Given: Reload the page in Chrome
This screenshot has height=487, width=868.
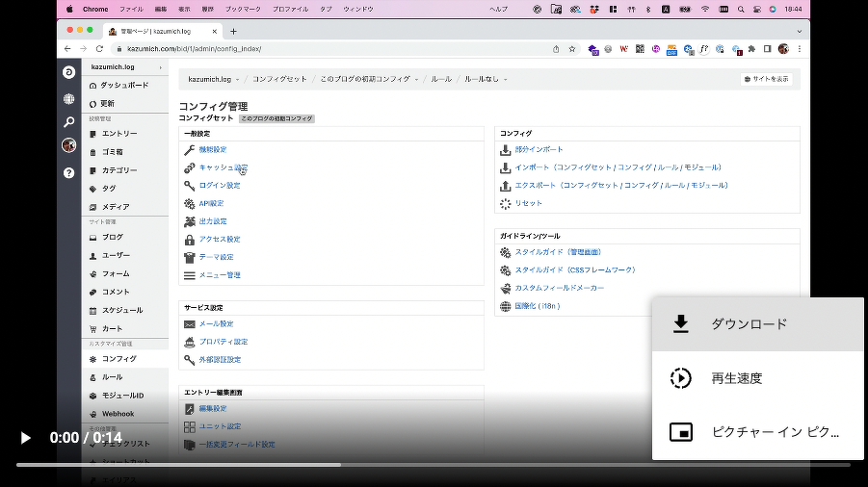Looking at the screenshot, I should 99,49.
